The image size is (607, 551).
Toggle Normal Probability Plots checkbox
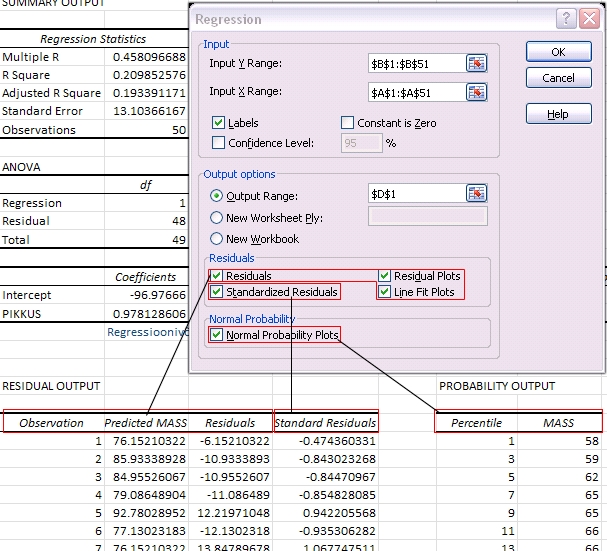pyautogui.click(x=216, y=335)
